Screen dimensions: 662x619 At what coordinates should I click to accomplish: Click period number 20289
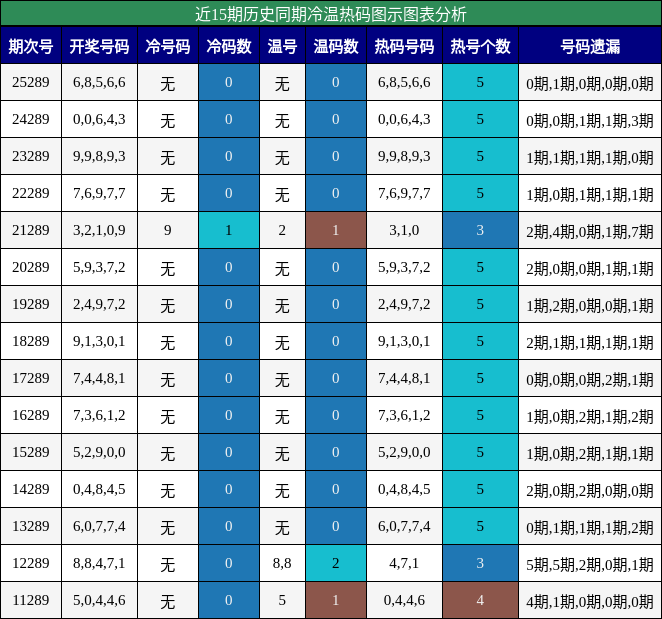click(31, 267)
